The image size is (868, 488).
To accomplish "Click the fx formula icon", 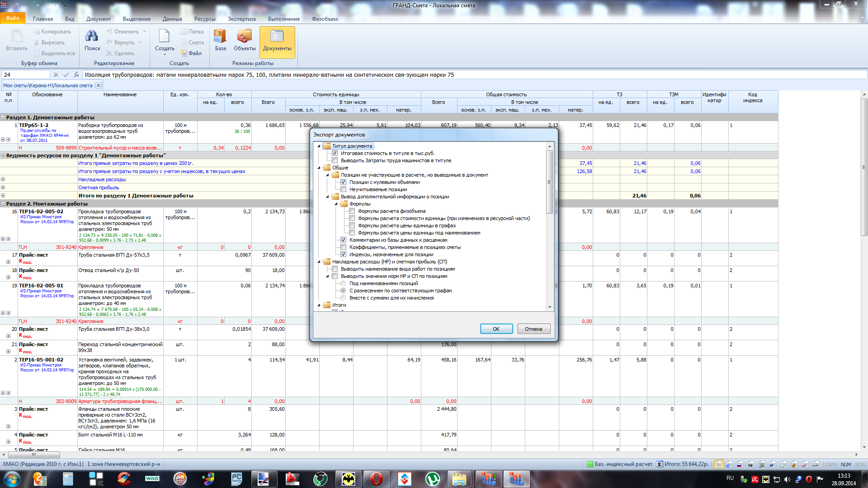I will point(76,75).
